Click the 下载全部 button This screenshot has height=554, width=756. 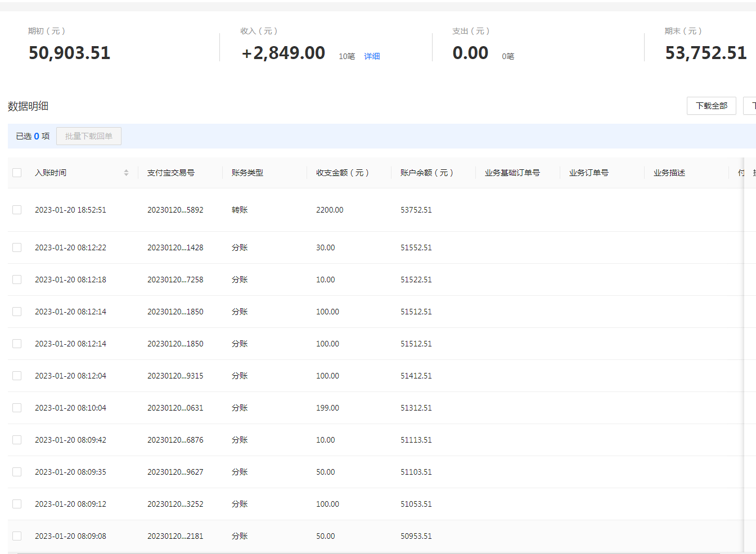712,106
